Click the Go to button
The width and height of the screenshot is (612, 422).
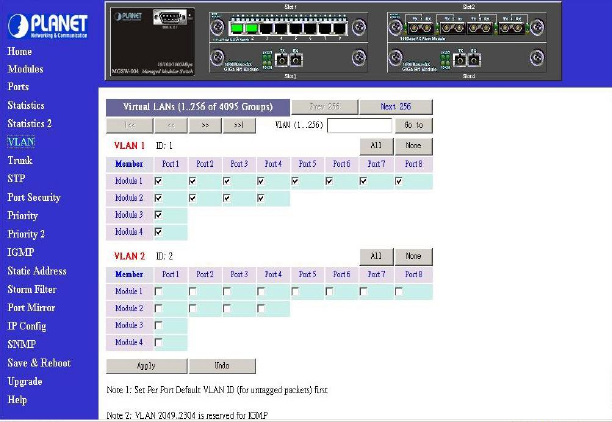(x=414, y=125)
